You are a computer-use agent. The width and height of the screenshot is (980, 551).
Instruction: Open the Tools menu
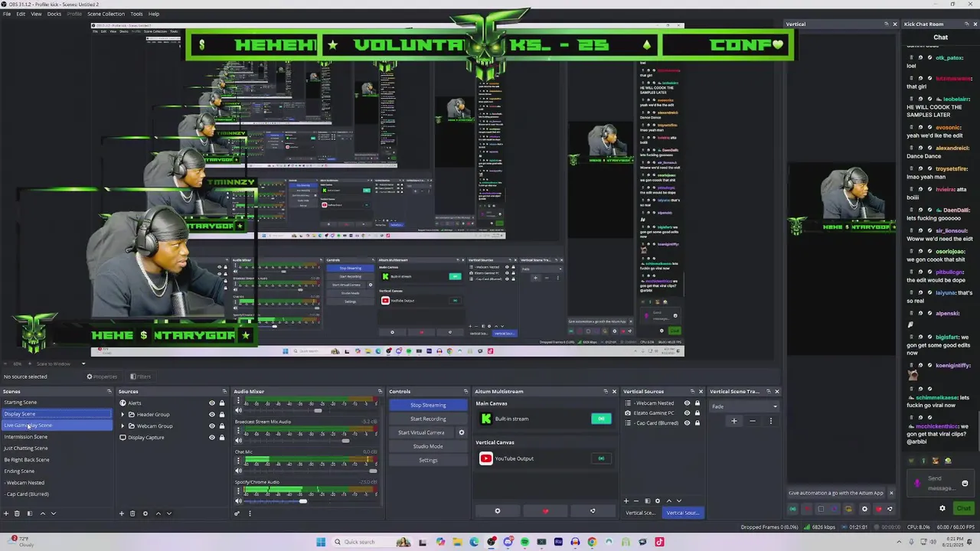click(136, 14)
